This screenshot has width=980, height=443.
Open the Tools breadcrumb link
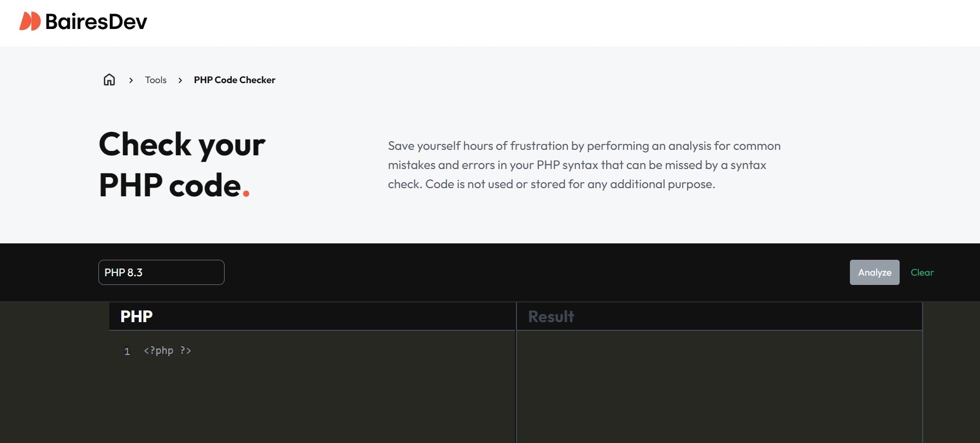coord(156,80)
